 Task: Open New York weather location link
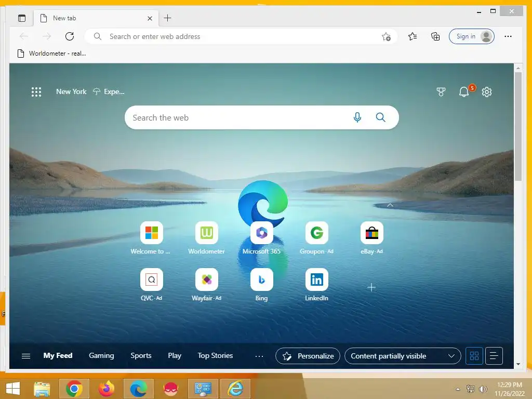[71, 91]
